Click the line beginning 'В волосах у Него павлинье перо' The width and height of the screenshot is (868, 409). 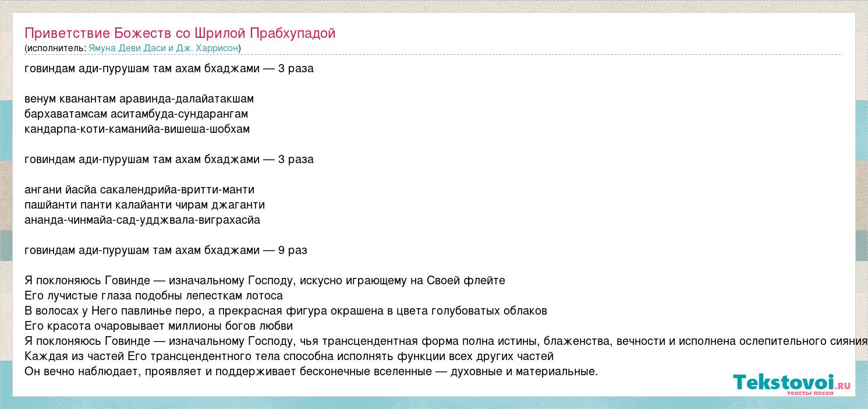point(286,311)
